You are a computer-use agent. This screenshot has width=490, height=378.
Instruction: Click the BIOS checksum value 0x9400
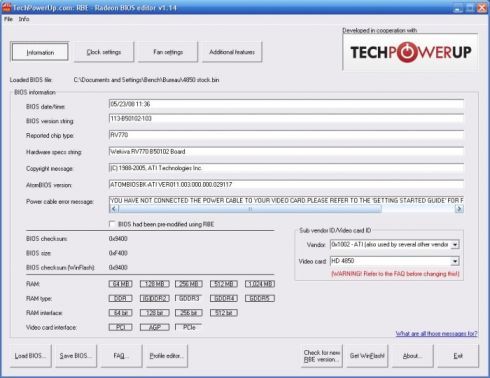pyautogui.click(x=118, y=239)
